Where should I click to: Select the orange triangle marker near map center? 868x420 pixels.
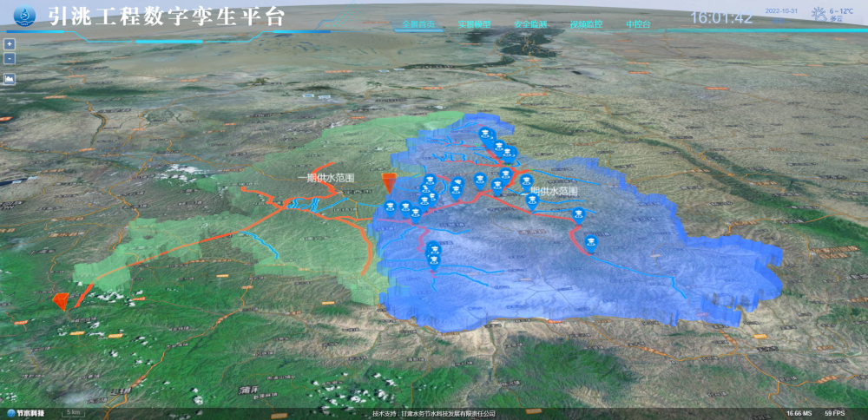[x=388, y=182]
